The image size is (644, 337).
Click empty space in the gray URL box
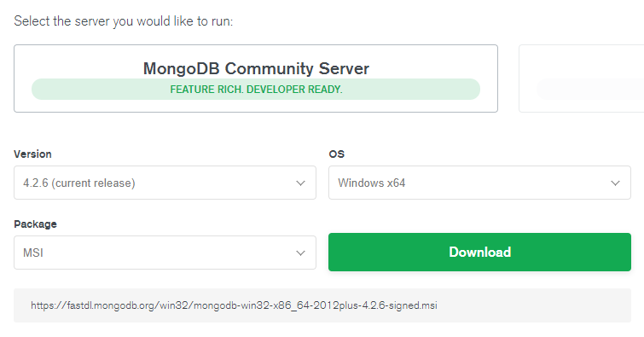[x=534, y=305]
